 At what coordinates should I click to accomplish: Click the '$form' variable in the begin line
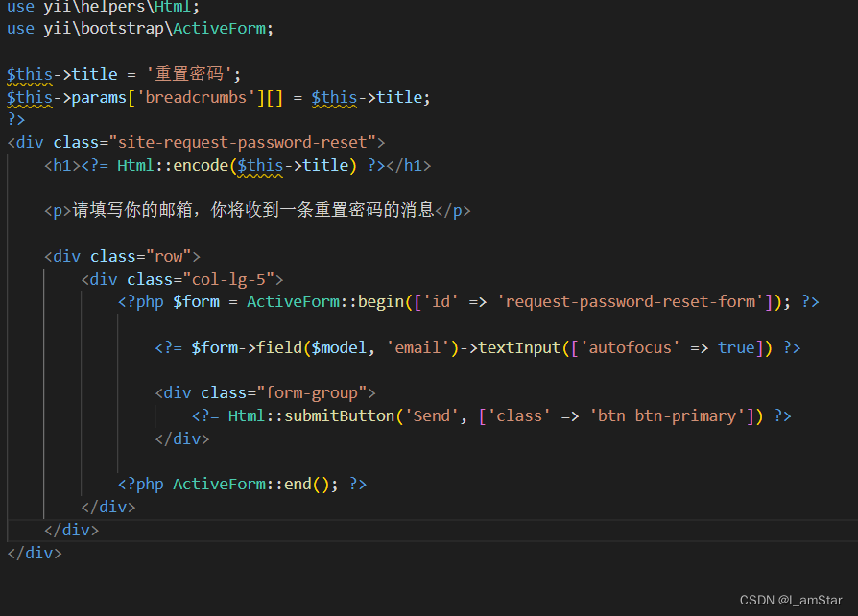(x=196, y=302)
